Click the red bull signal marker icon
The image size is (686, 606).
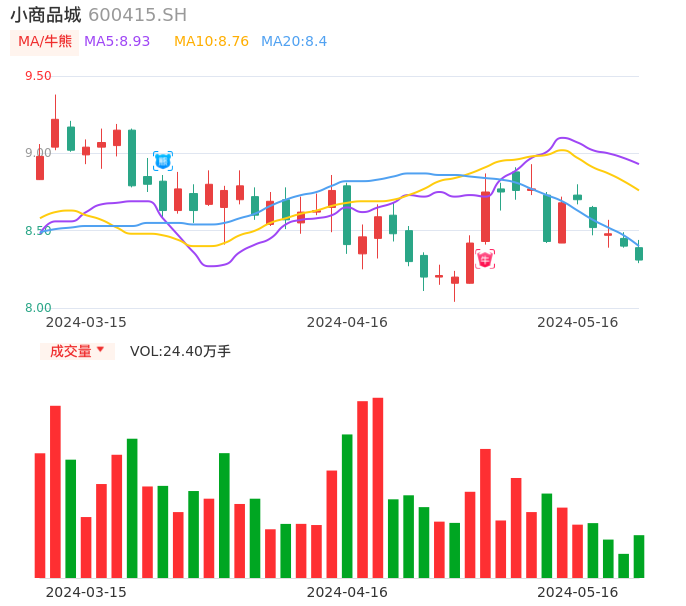coord(485,259)
